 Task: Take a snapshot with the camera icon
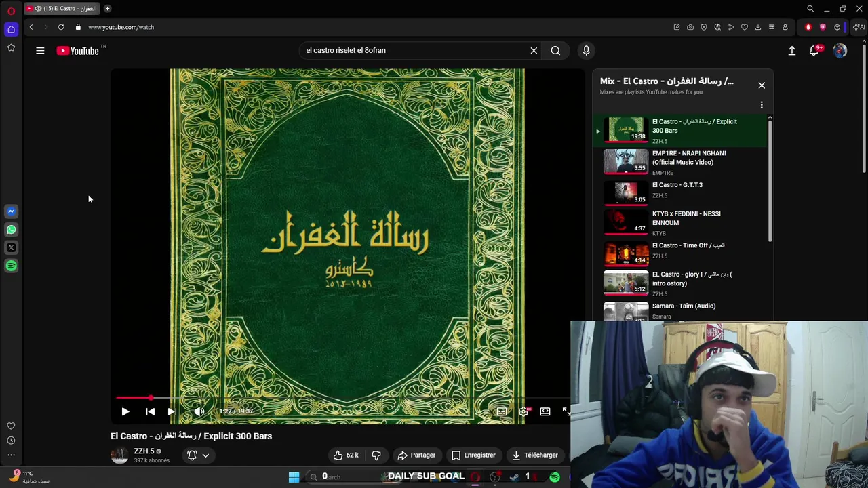(690, 27)
